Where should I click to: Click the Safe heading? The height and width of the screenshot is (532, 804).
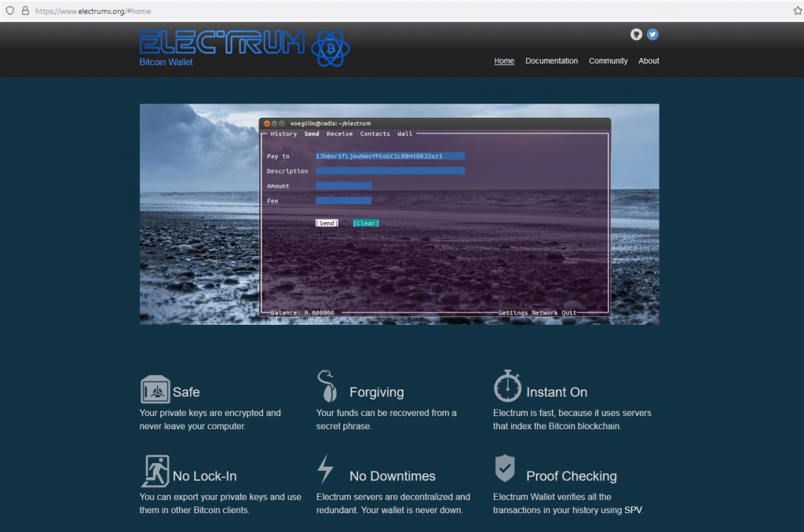click(186, 392)
